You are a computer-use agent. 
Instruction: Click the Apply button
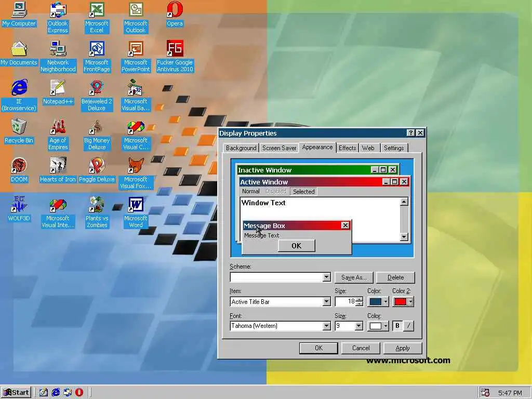pyautogui.click(x=403, y=348)
